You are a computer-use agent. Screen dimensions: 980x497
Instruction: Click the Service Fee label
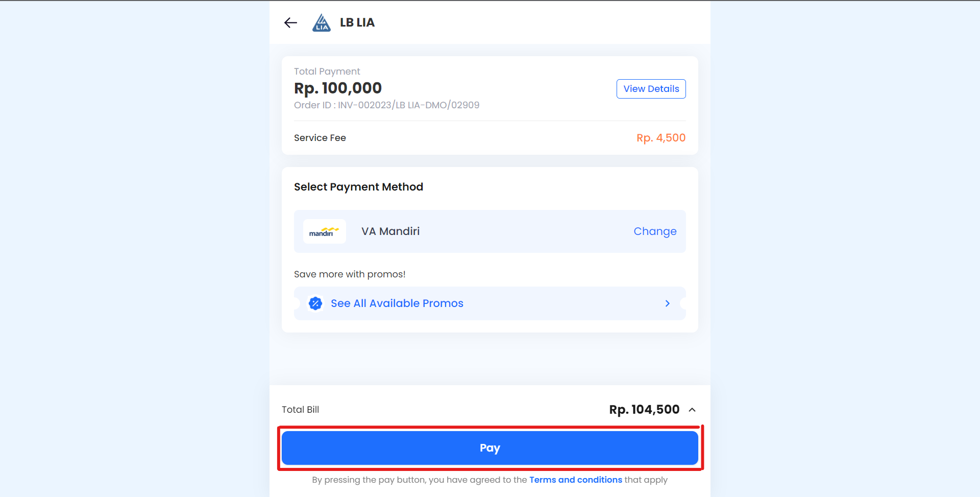pos(320,138)
